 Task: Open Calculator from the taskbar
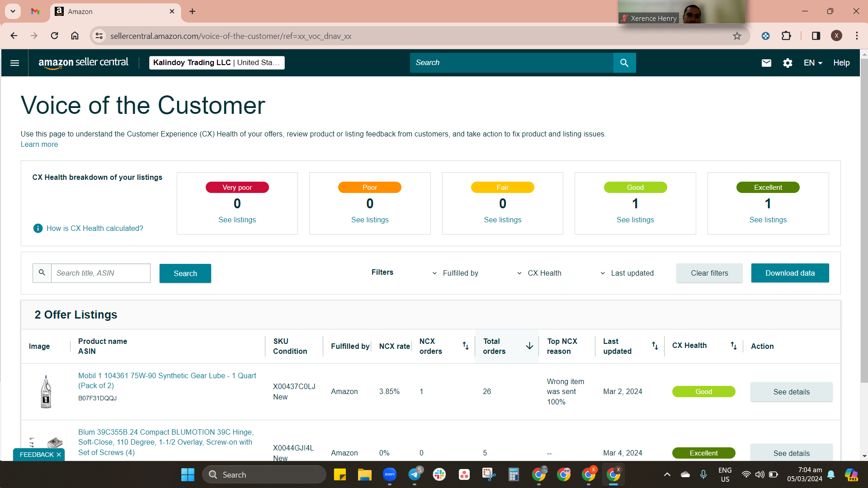[514, 474]
